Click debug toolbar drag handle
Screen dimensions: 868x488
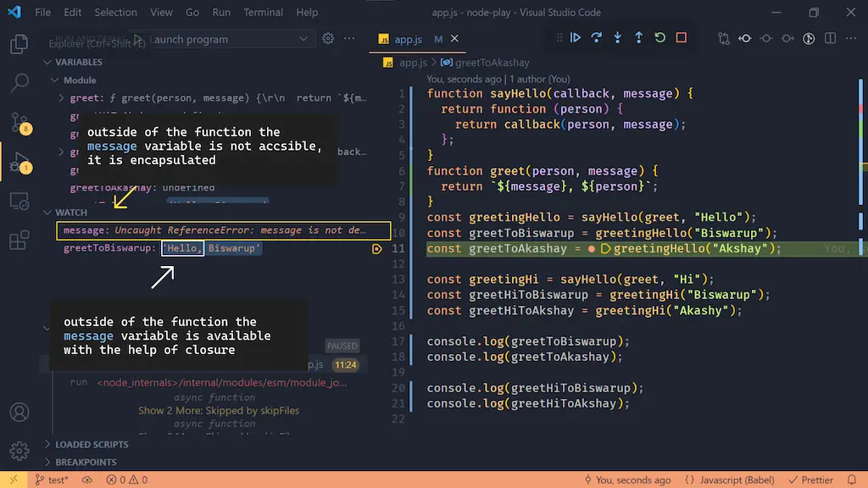[559, 37]
